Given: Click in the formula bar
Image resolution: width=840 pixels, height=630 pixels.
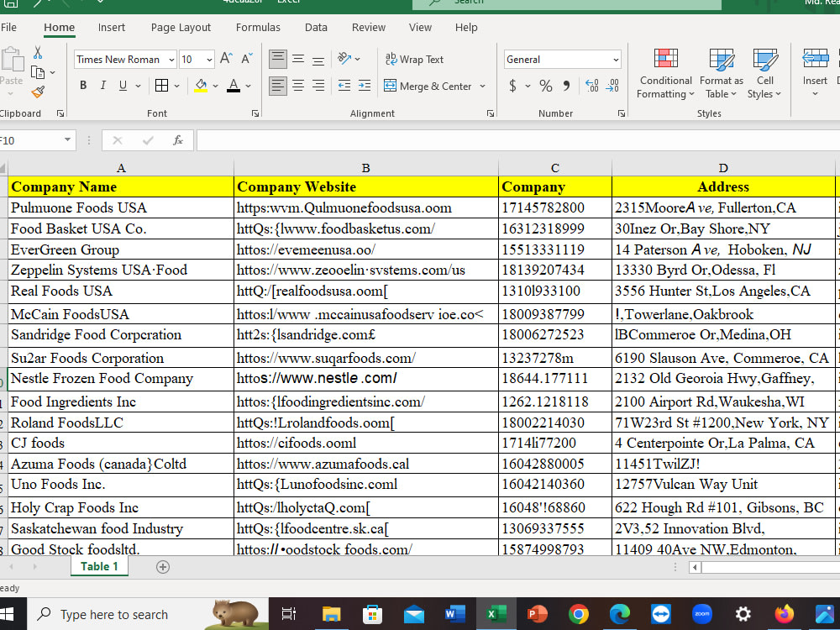Looking at the screenshot, I should point(517,140).
